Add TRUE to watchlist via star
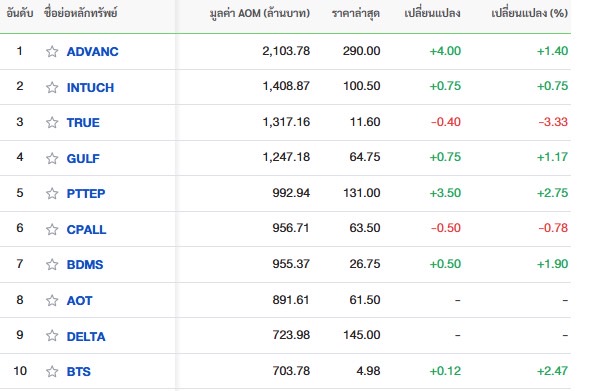Viewport: 589px width, 391px height. coord(52,122)
